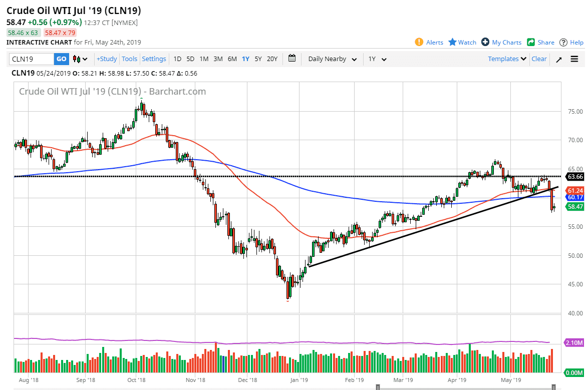Image resolution: width=588 pixels, height=390 pixels.
Task: Open the Alerts bell icon
Action: point(419,42)
